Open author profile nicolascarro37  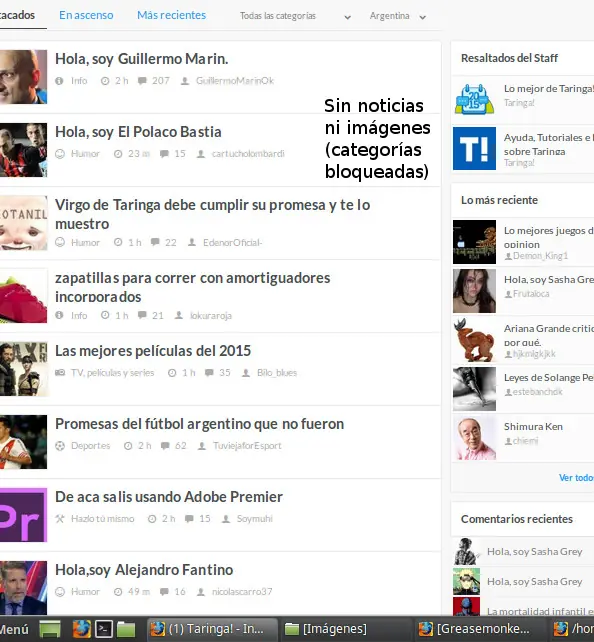(x=242, y=592)
